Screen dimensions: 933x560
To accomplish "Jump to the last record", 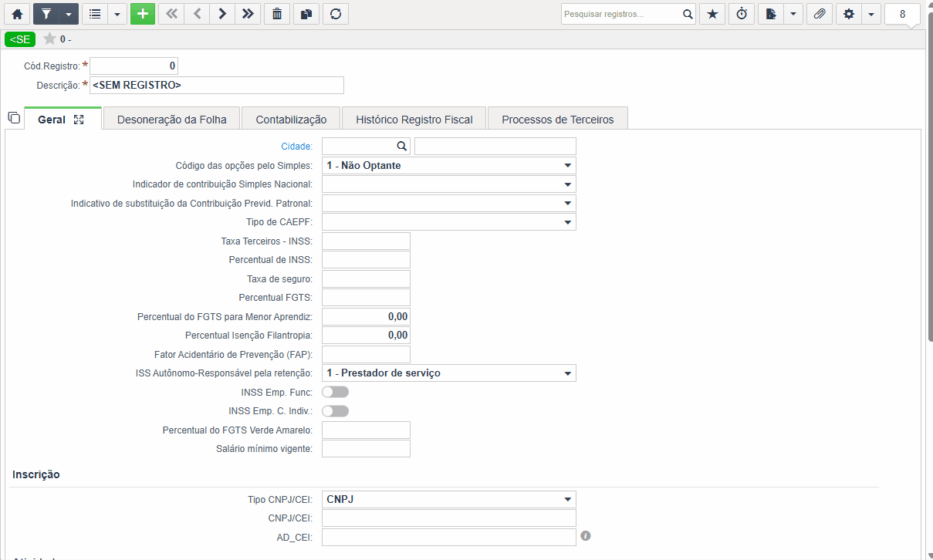I will [x=248, y=14].
